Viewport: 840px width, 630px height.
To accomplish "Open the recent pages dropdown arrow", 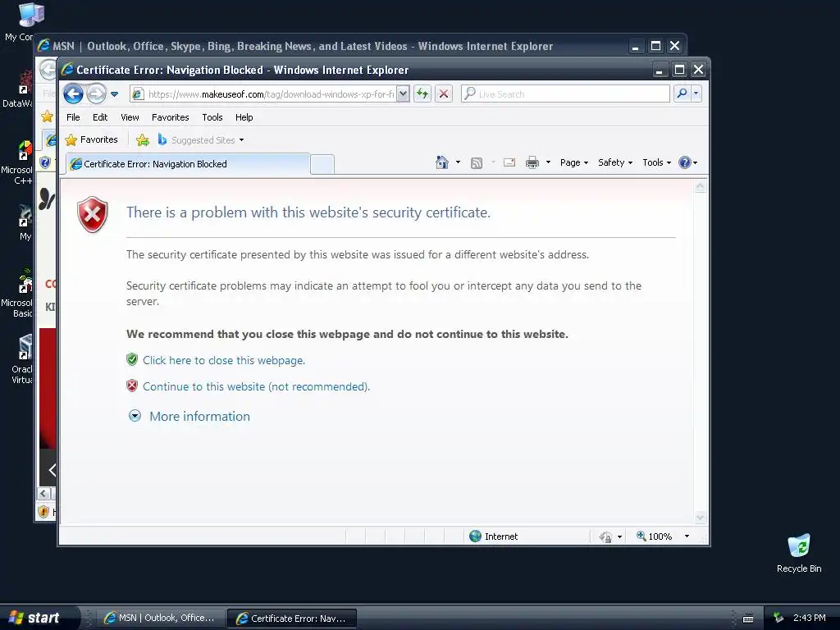I will click(114, 94).
